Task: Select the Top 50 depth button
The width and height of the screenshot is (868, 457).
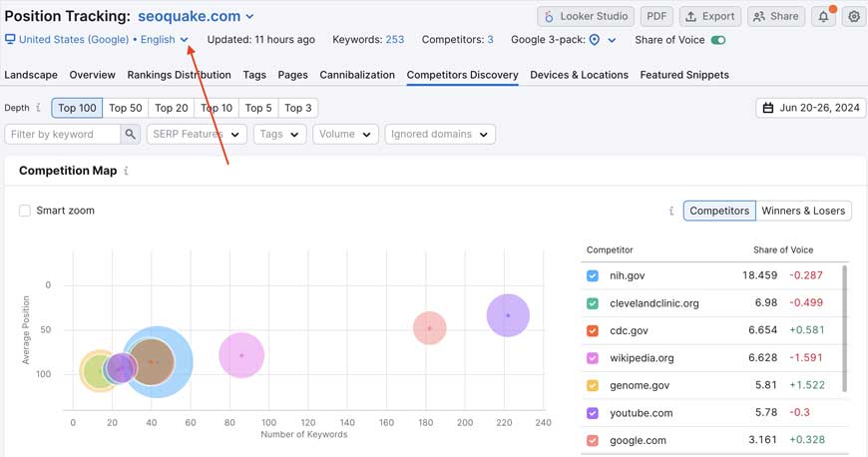Action: (126, 108)
